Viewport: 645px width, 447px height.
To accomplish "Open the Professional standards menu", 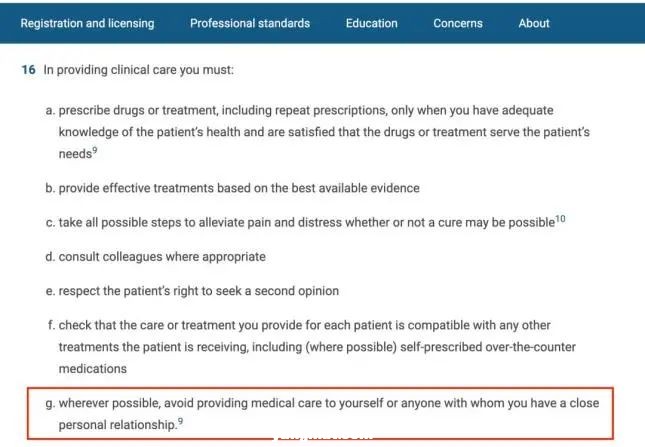I will [250, 23].
